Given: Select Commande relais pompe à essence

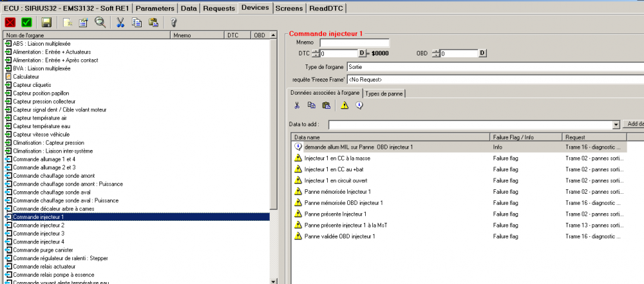Looking at the screenshot, I should 53,274.
